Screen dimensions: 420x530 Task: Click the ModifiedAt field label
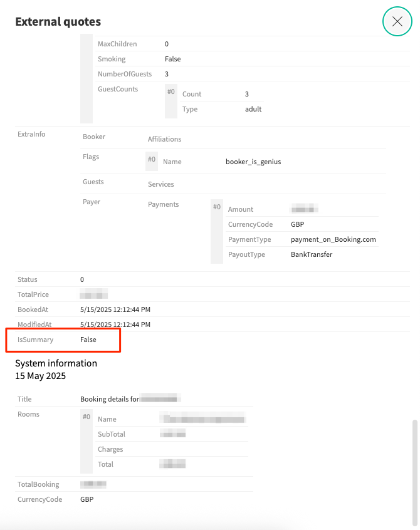(34, 325)
